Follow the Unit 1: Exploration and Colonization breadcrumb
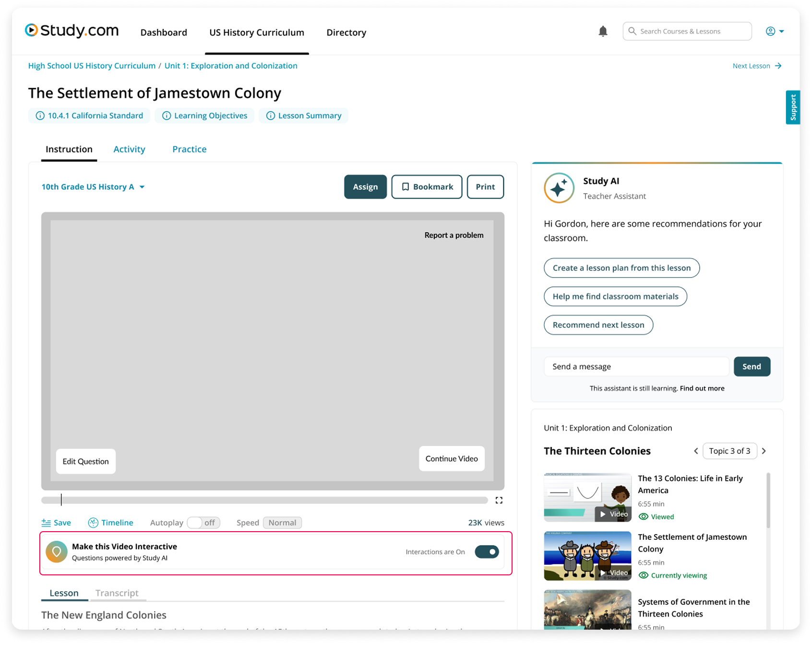 click(x=231, y=66)
